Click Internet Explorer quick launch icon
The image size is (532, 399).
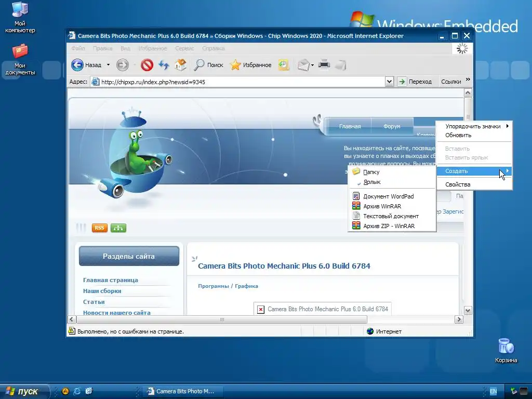click(x=77, y=391)
